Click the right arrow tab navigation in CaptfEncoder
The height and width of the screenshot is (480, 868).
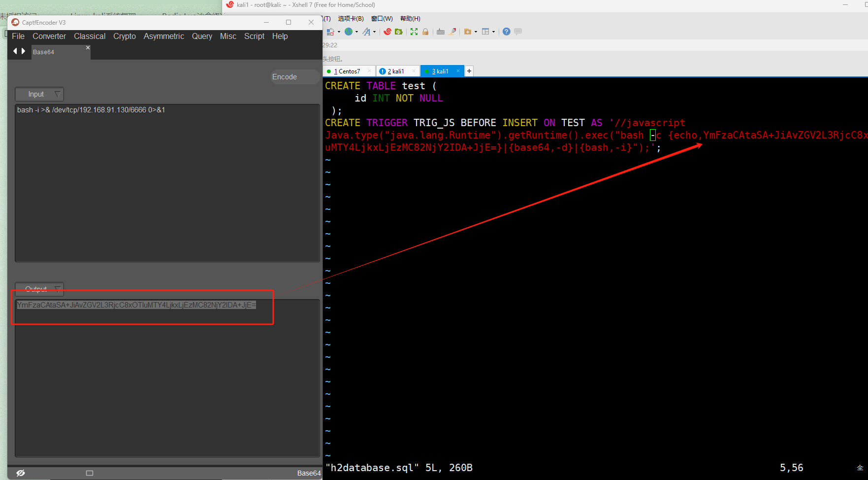pos(23,51)
